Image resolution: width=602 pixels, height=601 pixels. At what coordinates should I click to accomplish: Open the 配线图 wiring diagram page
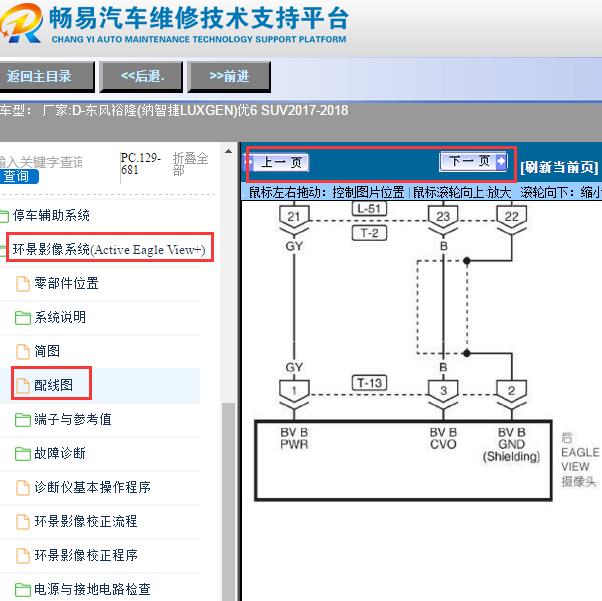pos(54,385)
